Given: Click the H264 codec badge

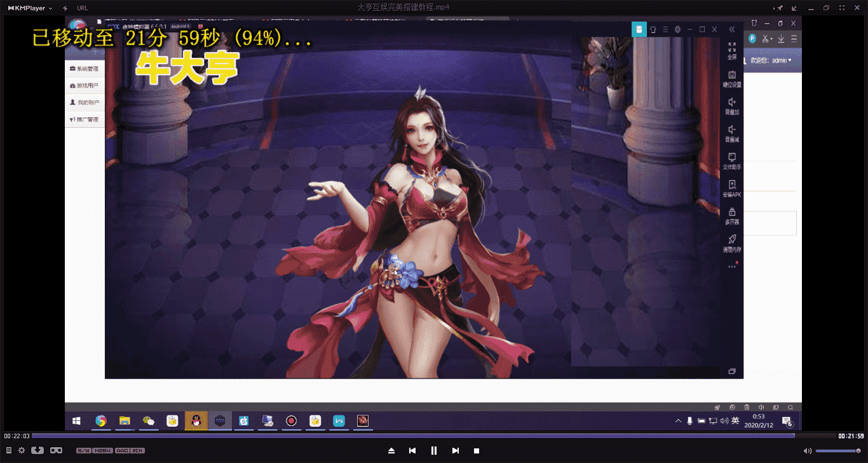Looking at the screenshot, I should tap(102, 450).
